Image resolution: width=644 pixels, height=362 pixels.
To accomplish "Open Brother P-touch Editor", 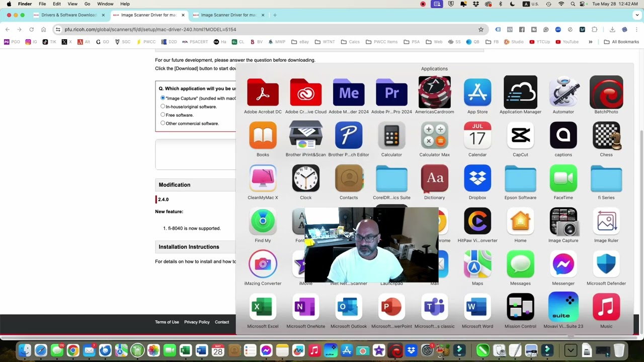I will 349,135.
